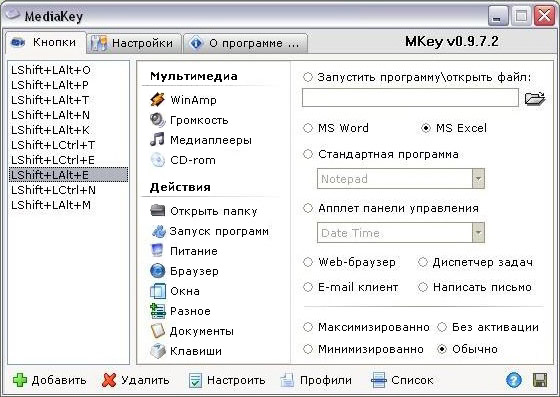560x397 pixels.
Task: Select hotkey LShift+LCtrl+N in list
Action: coord(68,190)
